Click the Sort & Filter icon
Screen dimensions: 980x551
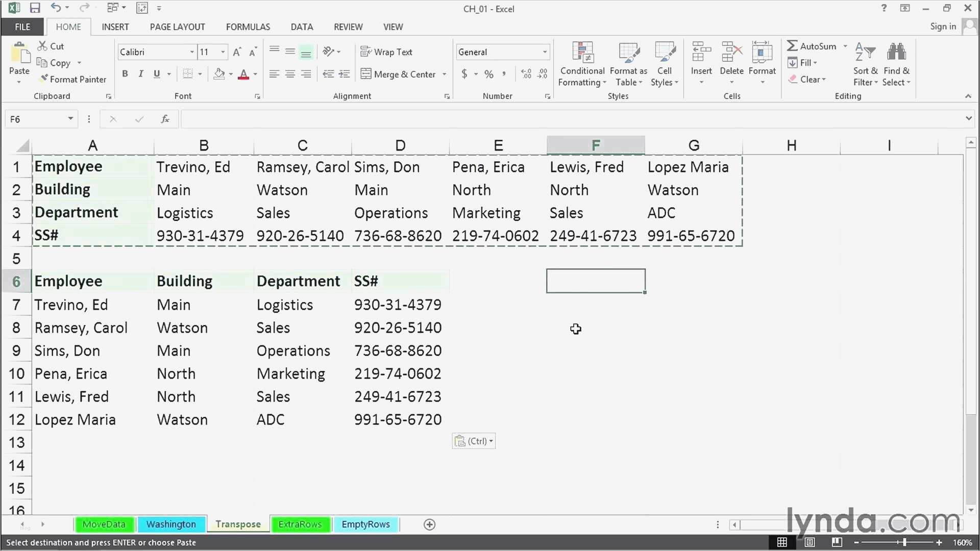(865, 53)
